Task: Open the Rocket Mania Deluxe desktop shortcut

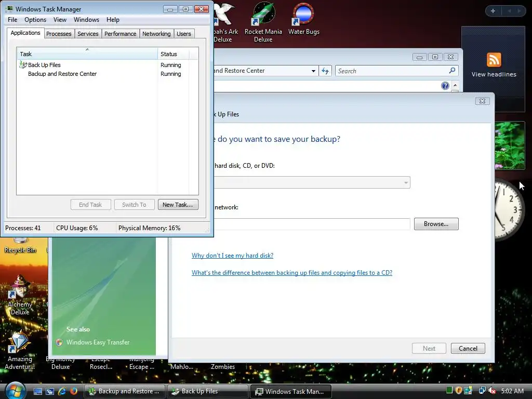Action: 263,22
